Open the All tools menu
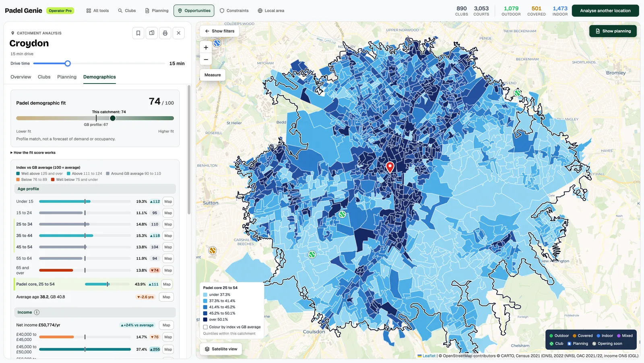 pos(97,11)
